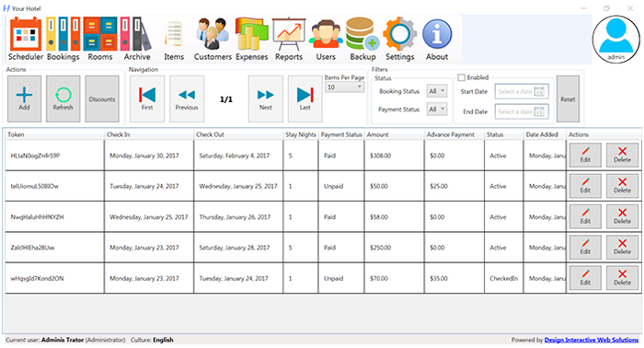
Task: Open the Start Date calendar picker
Action: coord(539,92)
